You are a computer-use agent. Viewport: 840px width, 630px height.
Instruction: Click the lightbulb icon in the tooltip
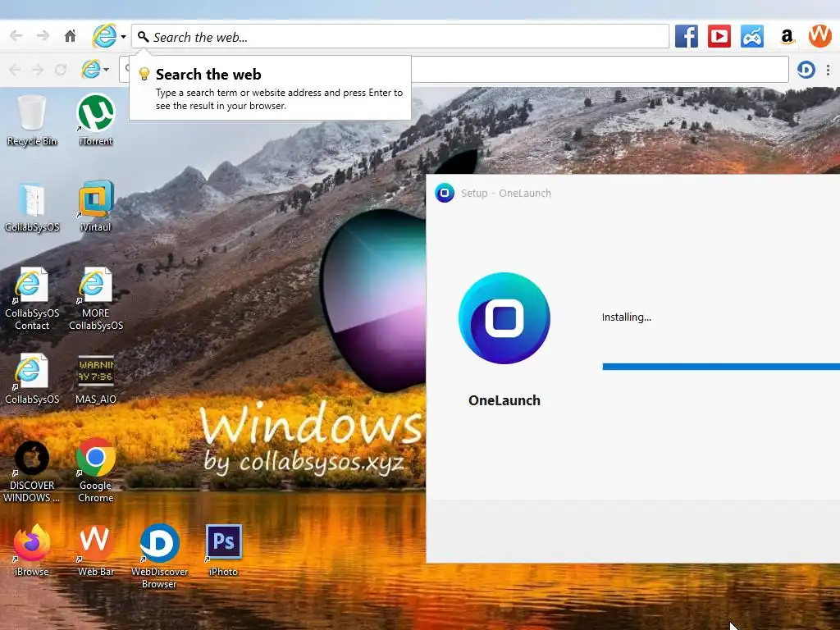click(x=144, y=74)
